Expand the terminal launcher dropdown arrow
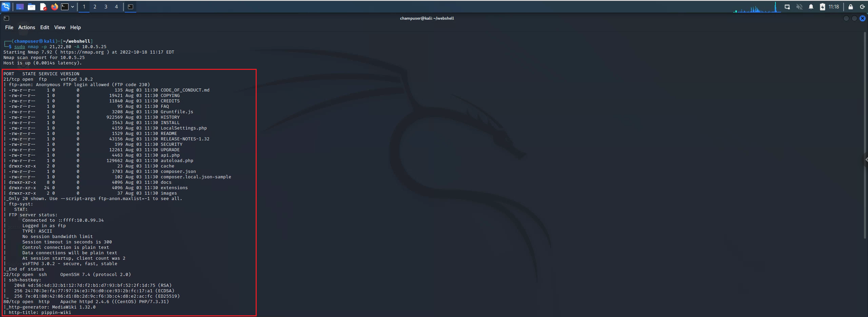This screenshot has height=317, width=868. coord(73,7)
